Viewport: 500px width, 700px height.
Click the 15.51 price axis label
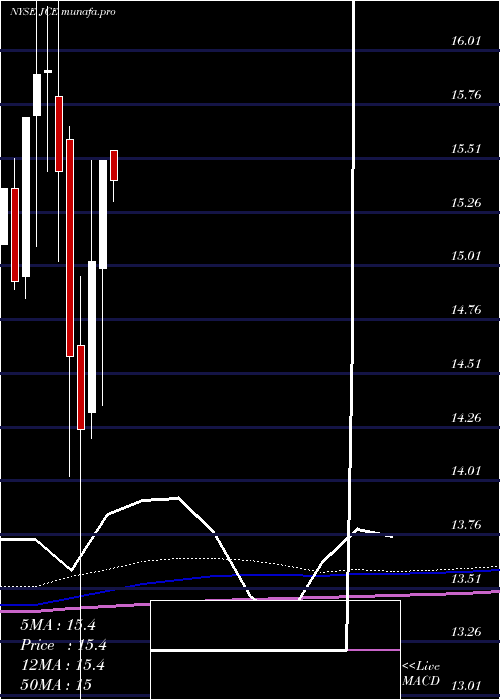click(x=466, y=149)
